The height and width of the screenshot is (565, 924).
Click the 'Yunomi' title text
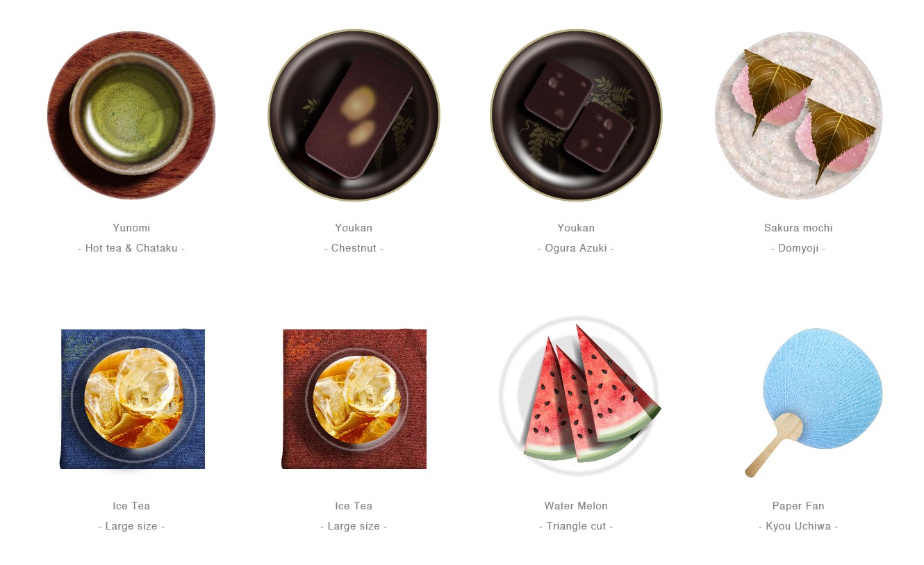131,228
